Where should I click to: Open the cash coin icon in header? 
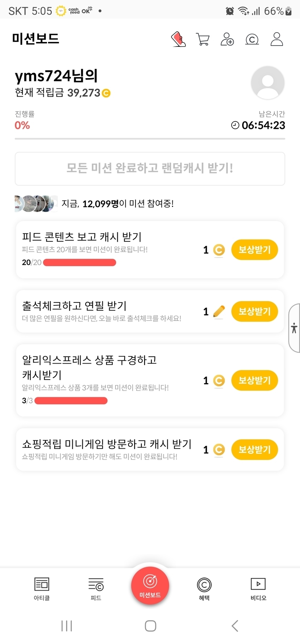[x=252, y=39]
